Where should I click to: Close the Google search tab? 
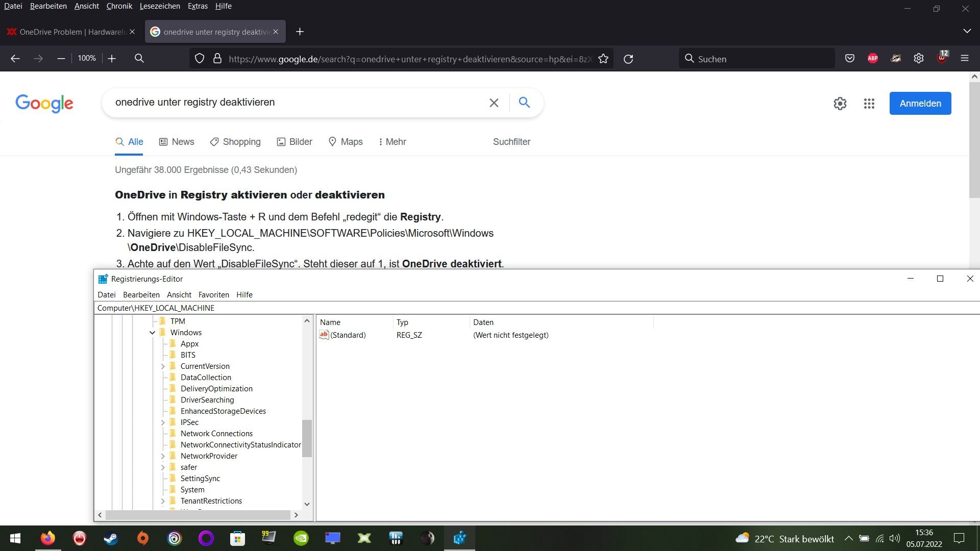tap(276, 32)
